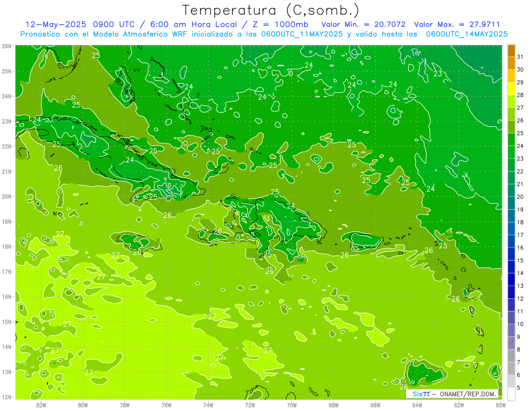Click the longitude axis label "80W"
The image size is (532, 411).
point(83,405)
